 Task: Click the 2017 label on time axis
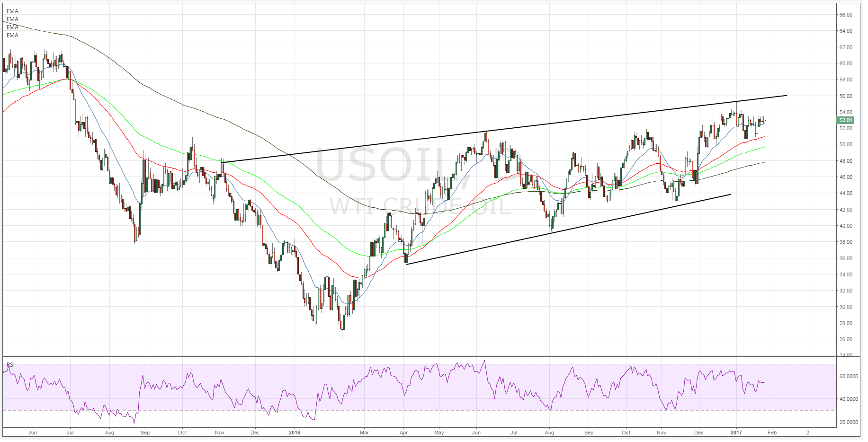pyautogui.click(x=736, y=433)
